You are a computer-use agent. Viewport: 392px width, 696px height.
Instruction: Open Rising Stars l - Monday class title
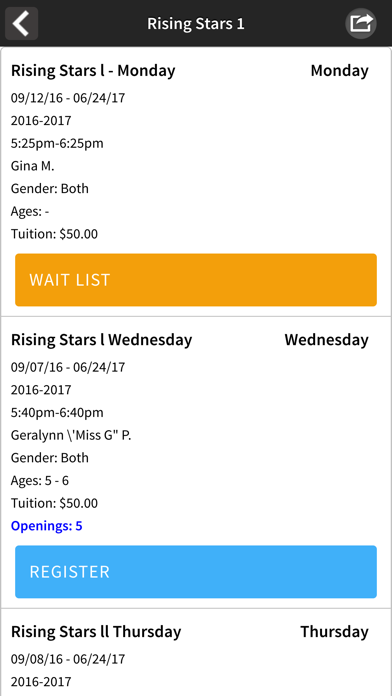click(93, 71)
